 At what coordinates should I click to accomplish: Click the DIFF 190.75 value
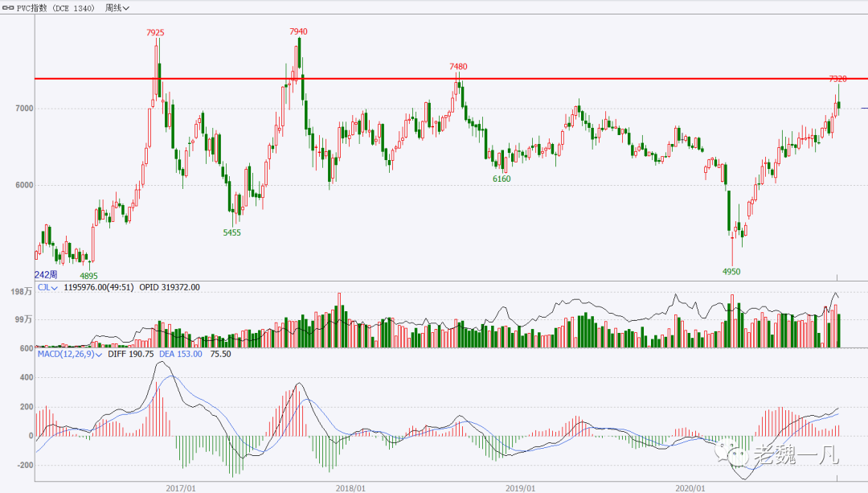click(131, 354)
